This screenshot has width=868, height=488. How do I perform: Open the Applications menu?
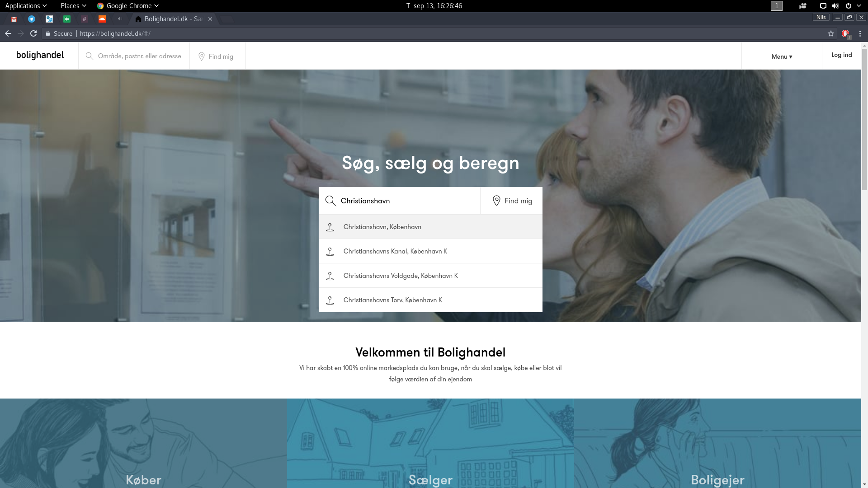pos(26,5)
